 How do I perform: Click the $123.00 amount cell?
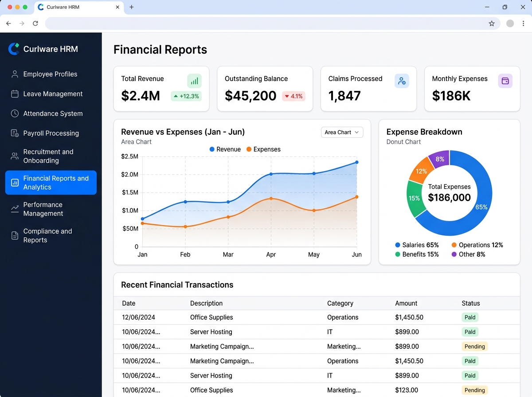click(x=407, y=390)
